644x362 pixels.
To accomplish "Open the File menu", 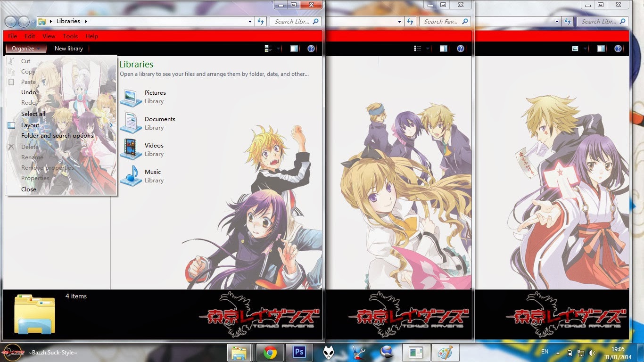I will 13,36.
